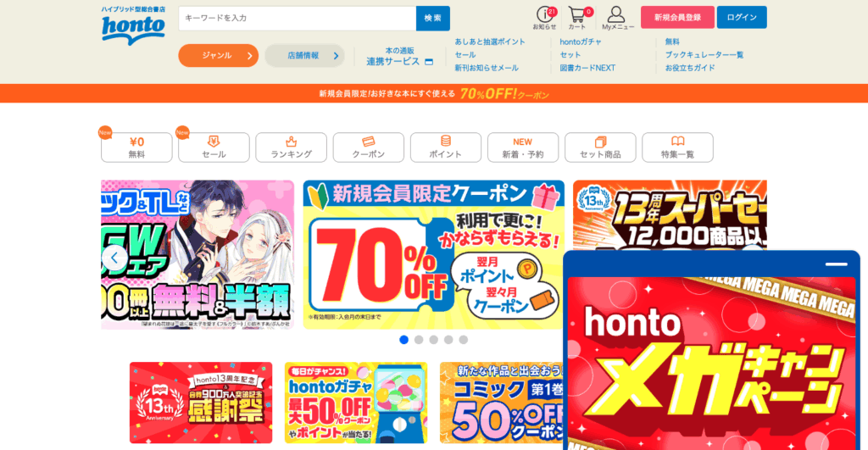Open the セット商品 icon shortcut
Screen dimensions: 868x450
coord(600,147)
